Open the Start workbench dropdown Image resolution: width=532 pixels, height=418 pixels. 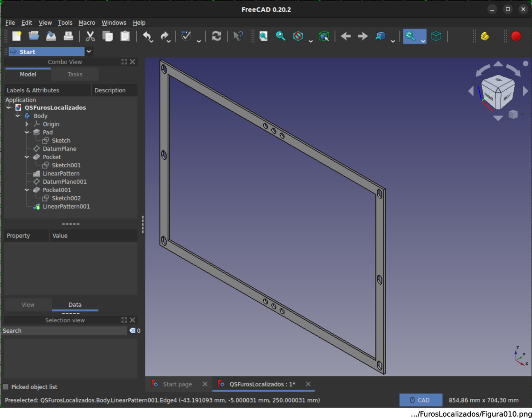[89, 52]
